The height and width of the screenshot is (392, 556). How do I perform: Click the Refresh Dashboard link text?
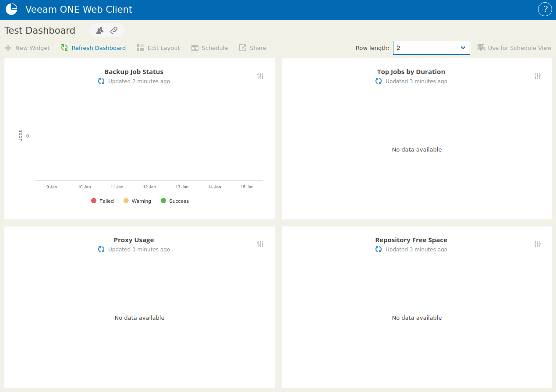tap(99, 48)
